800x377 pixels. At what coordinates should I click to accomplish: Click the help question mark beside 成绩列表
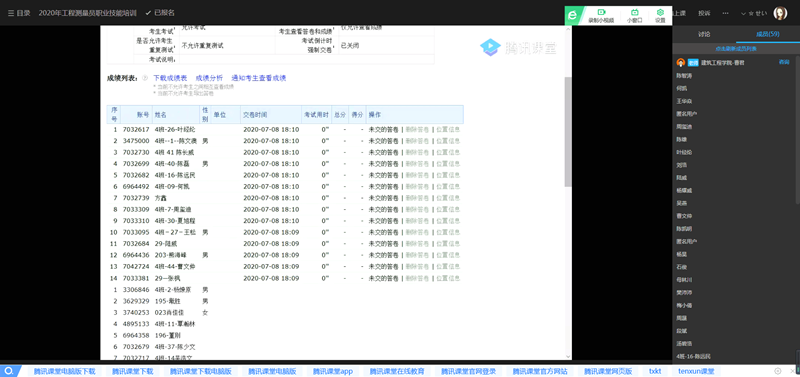(145, 78)
